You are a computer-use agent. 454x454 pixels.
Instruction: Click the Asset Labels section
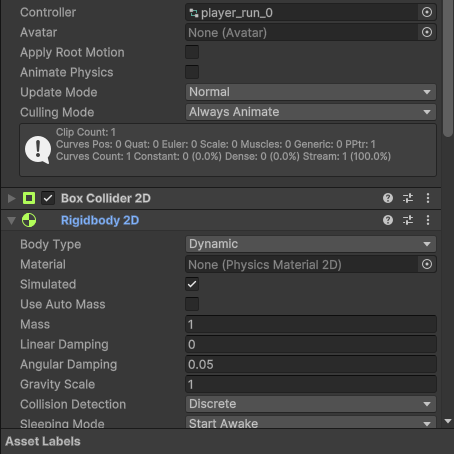point(43,441)
